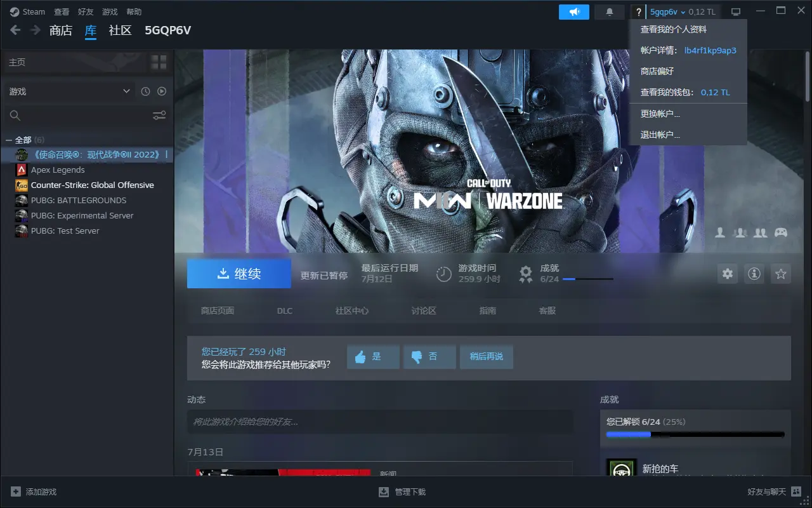Open the 帮助 menu
This screenshot has width=812, height=508.
[134, 12]
